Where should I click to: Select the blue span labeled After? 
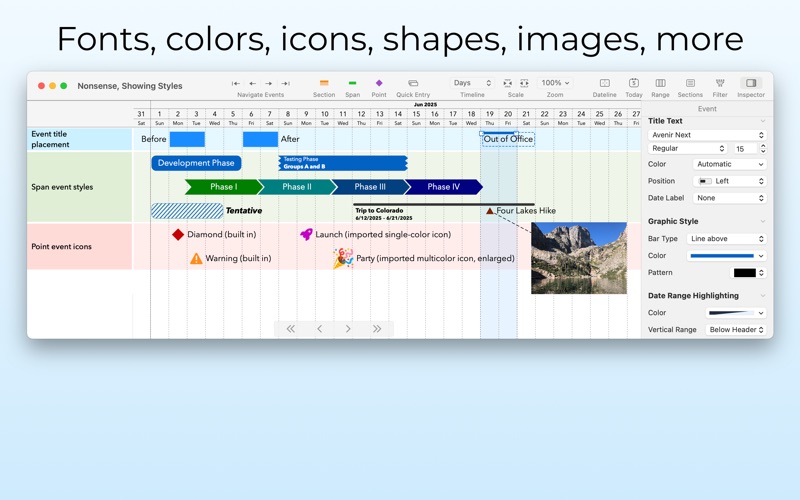coord(260,139)
